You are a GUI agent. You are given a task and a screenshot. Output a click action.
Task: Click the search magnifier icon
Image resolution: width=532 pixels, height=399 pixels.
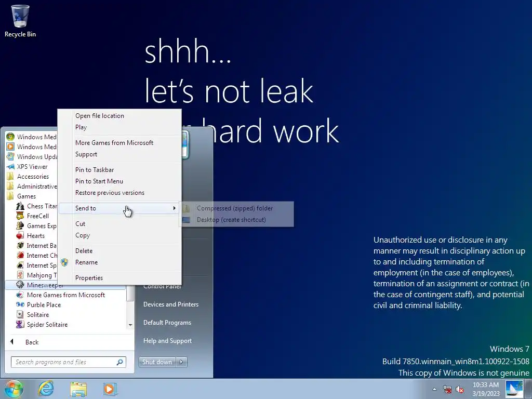120,362
